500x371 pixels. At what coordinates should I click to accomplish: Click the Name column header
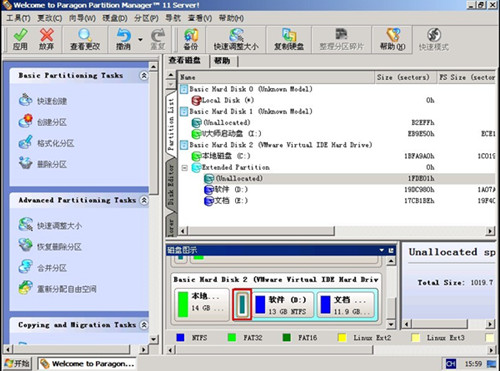[x=276, y=77]
